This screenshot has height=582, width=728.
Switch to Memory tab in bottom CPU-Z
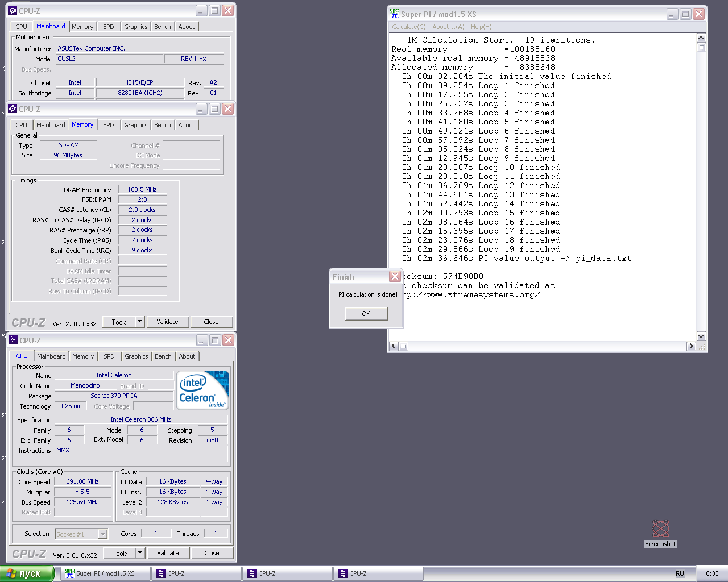[83, 356]
